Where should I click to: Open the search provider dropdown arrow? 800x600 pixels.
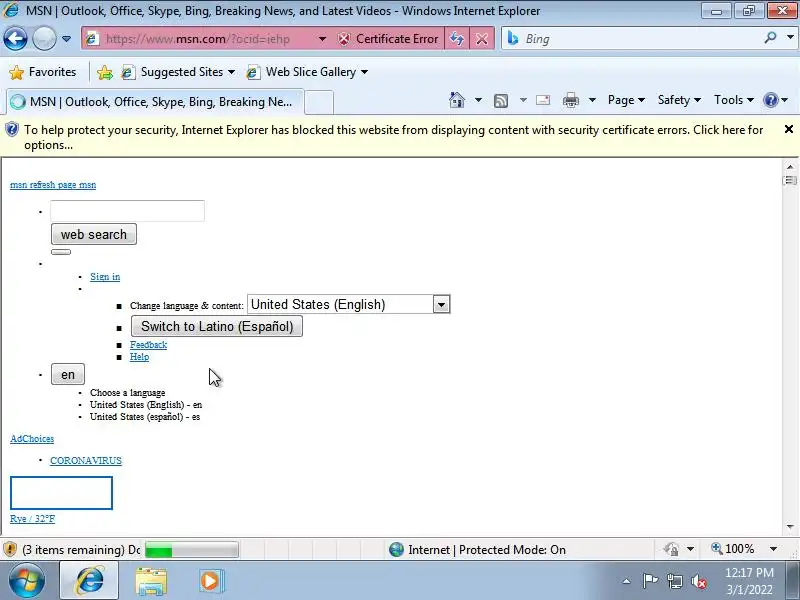coord(790,38)
